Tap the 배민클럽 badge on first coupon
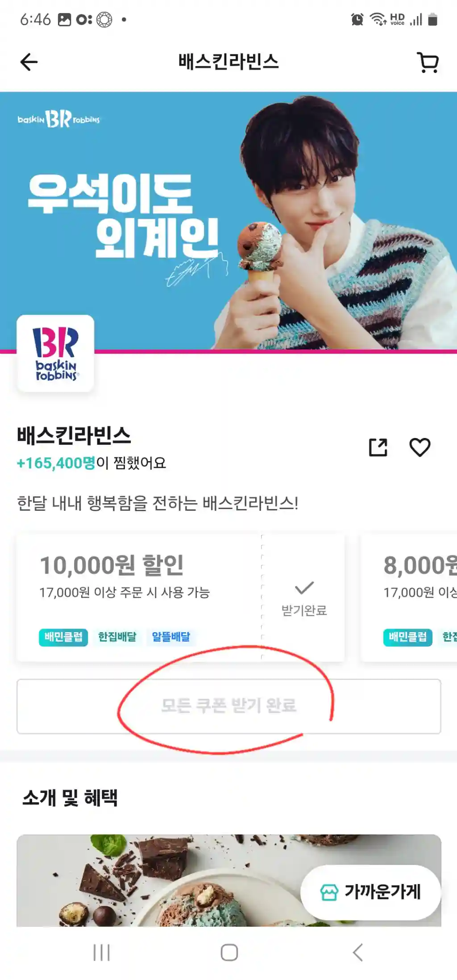Viewport: 457px width, 980px height. (x=63, y=637)
